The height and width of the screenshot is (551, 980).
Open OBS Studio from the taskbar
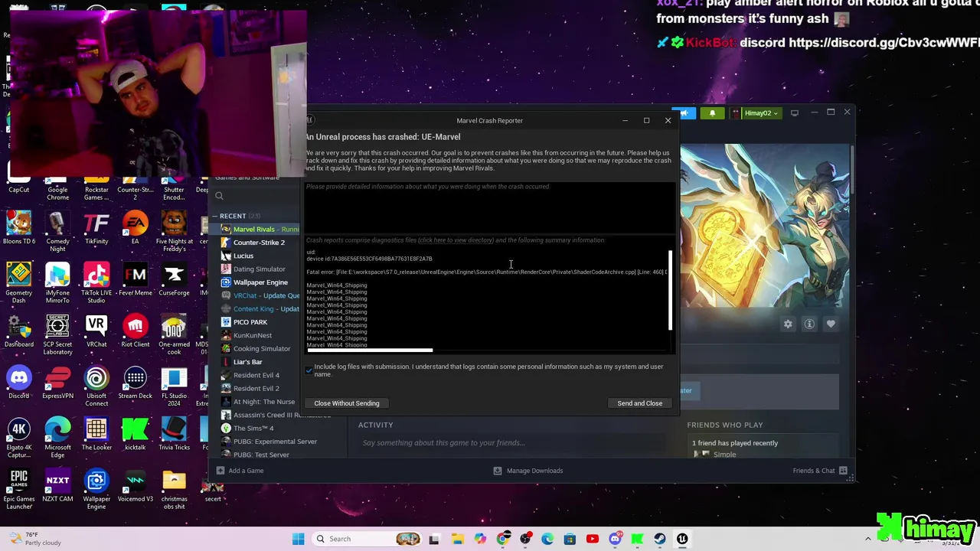525,539
